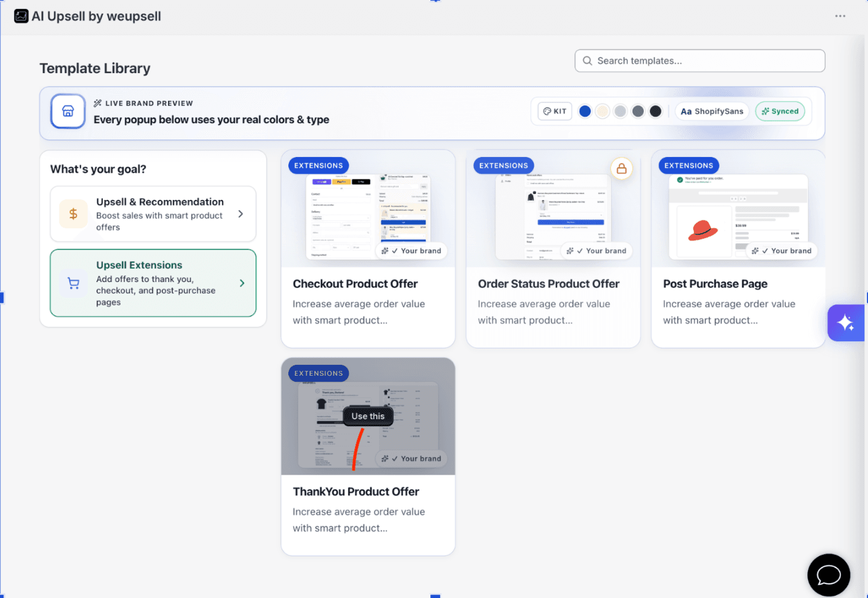Open Post Purchase Page thumbnail preview
Image resolution: width=868 pixels, height=598 pixels.
[x=738, y=208]
